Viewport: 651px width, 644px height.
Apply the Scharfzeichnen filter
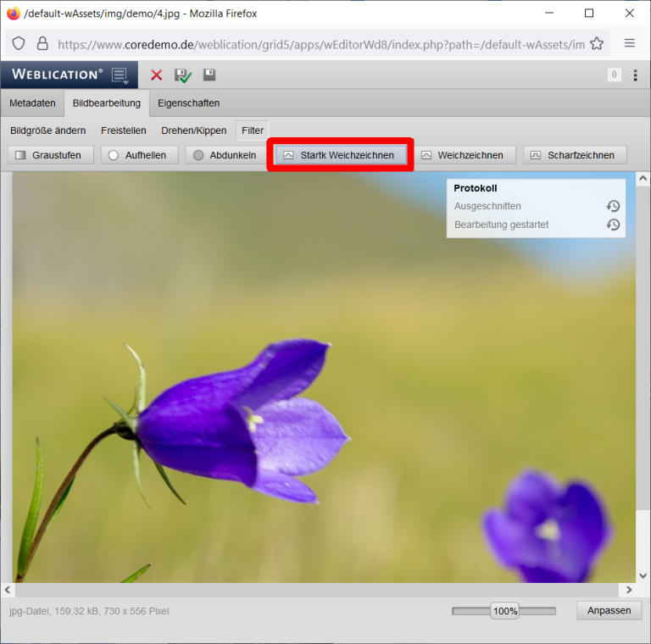[576, 155]
